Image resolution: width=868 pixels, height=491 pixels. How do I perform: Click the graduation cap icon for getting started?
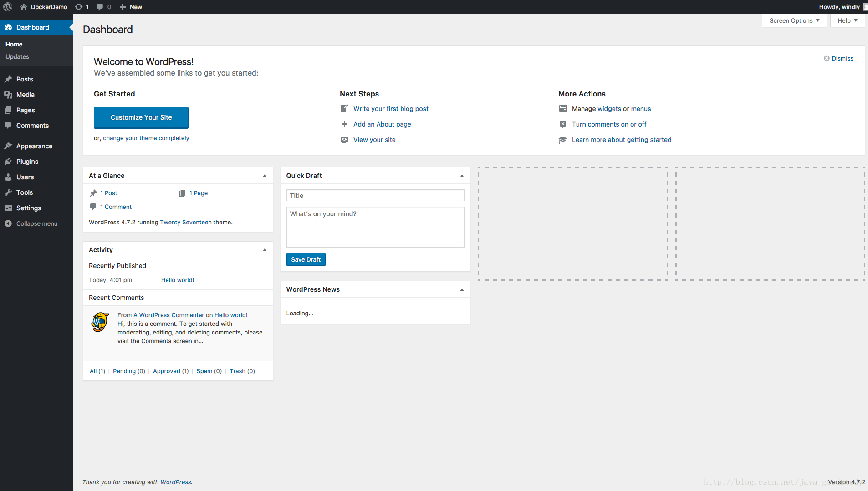[x=563, y=140]
